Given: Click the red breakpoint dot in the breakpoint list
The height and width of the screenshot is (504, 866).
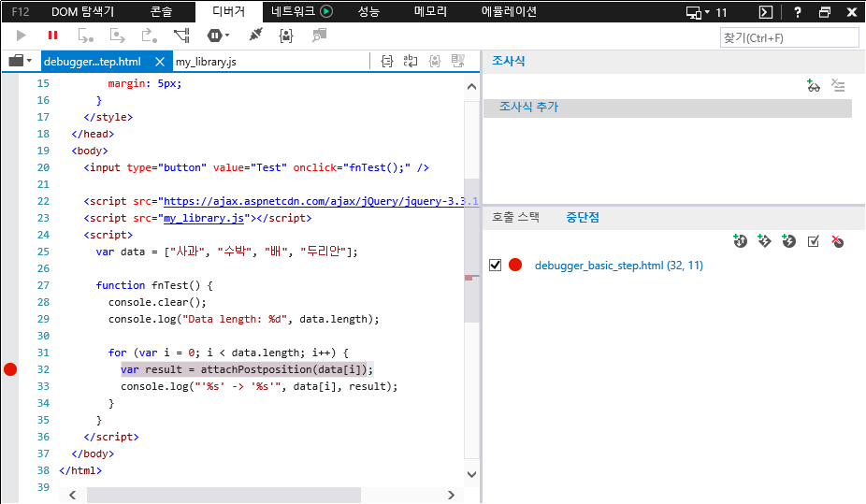Looking at the screenshot, I should click(515, 265).
